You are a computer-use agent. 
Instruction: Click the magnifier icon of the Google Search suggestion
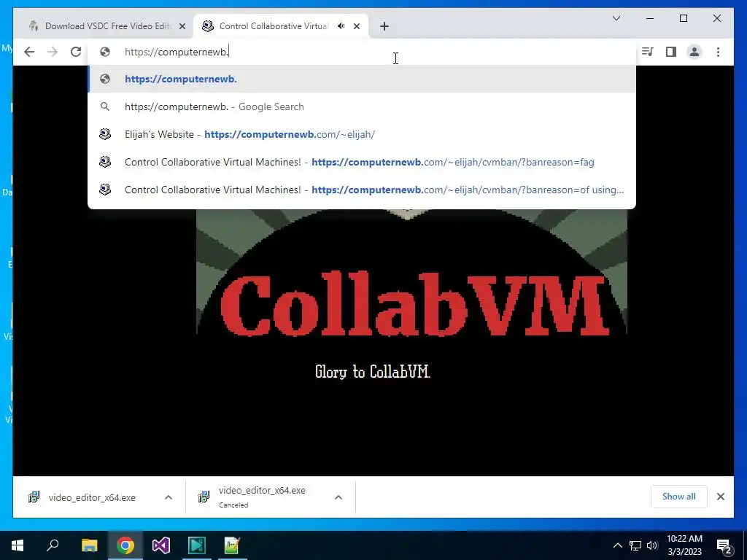pyautogui.click(x=105, y=106)
